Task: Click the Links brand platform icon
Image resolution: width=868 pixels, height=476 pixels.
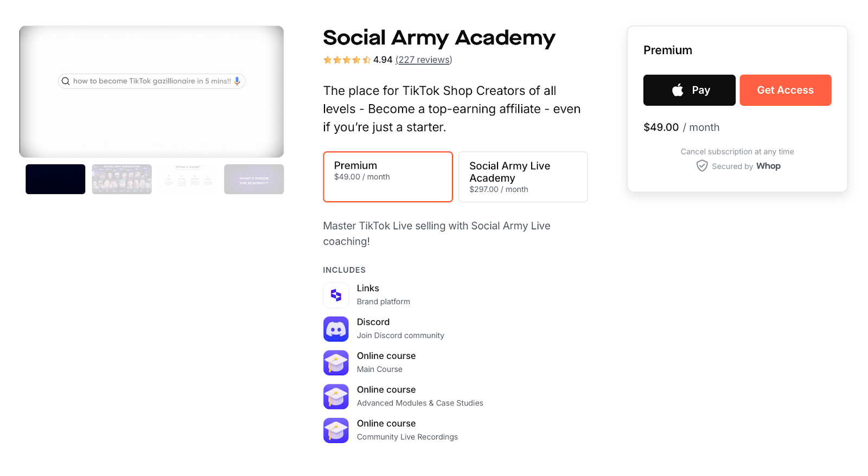Action: tap(336, 295)
